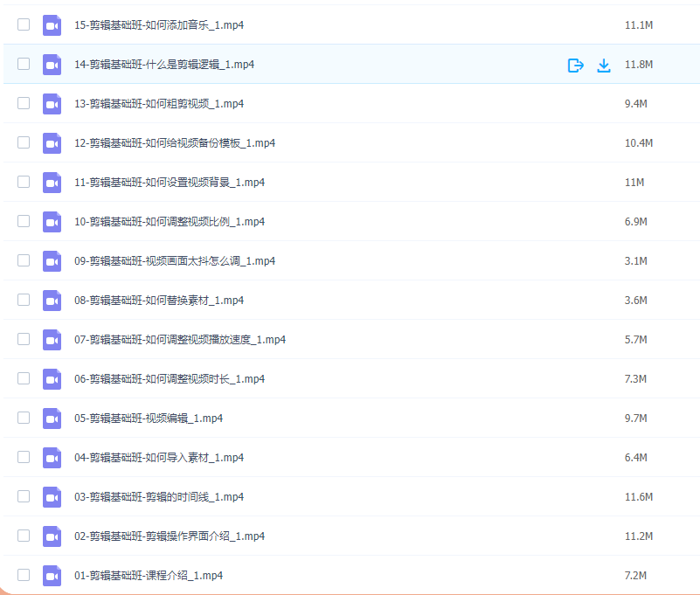Mark the checkbox for 02-剪辑操作界面介绍

pos(24,536)
